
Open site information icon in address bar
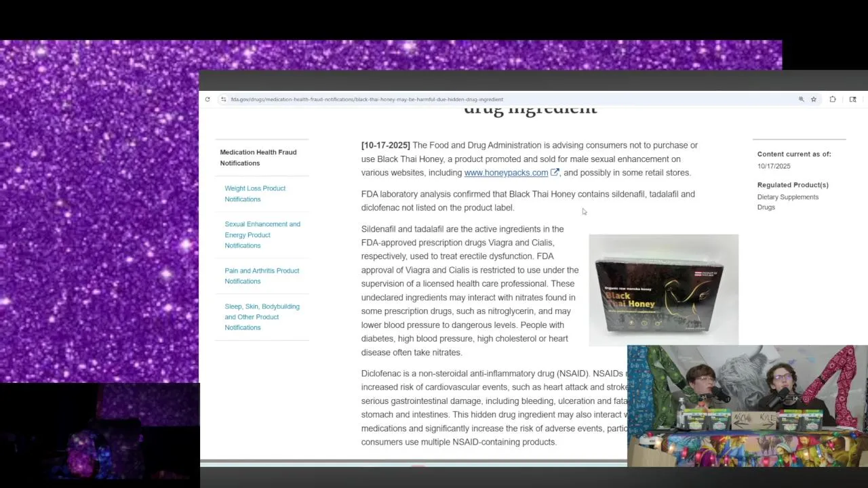pyautogui.click(x=223, y=99)
